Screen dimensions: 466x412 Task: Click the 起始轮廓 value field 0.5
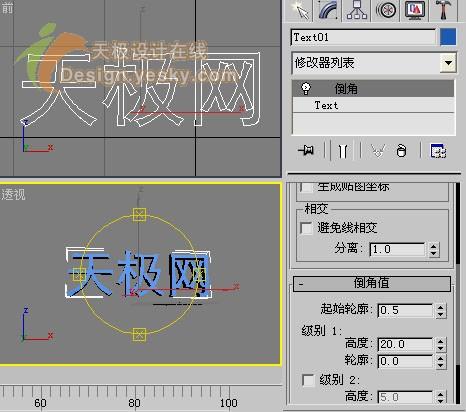(x=405, y=310)
